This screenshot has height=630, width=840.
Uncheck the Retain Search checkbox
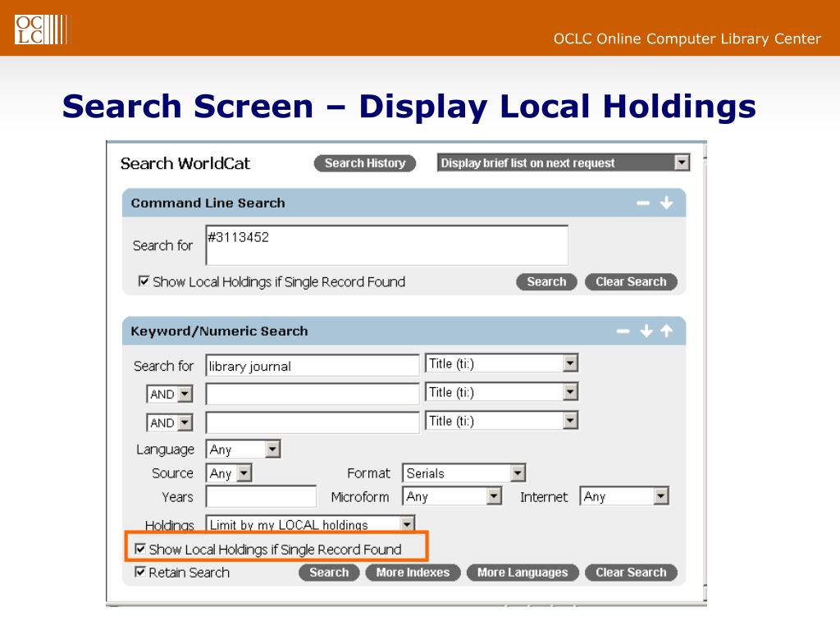click(140, 572)
